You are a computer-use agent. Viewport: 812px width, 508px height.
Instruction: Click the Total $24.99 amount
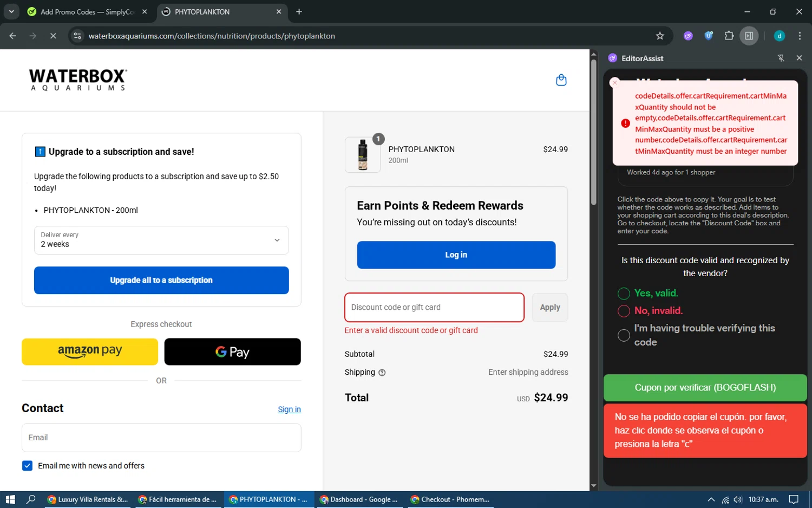(x=551, y=398)
